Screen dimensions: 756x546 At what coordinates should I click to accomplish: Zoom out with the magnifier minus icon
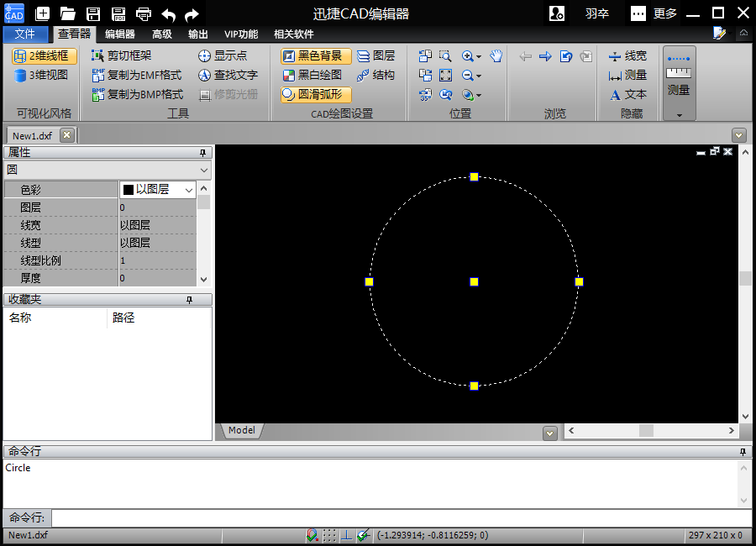467,76
